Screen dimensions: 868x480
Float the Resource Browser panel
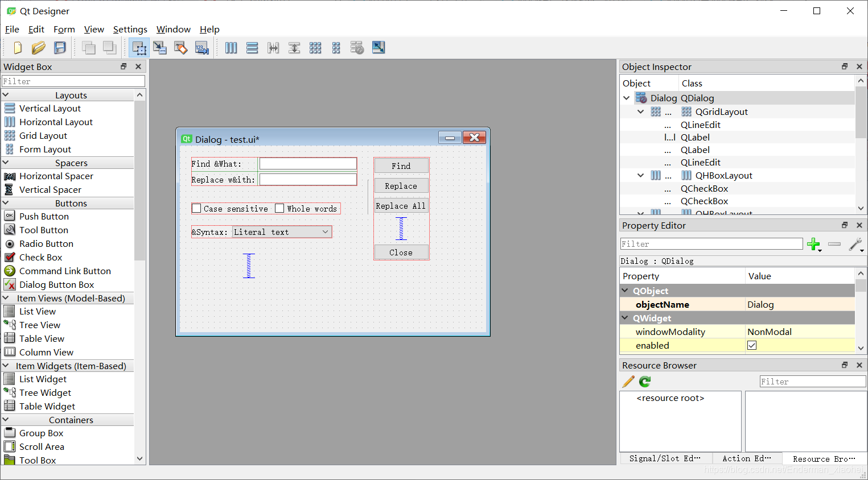845,365
